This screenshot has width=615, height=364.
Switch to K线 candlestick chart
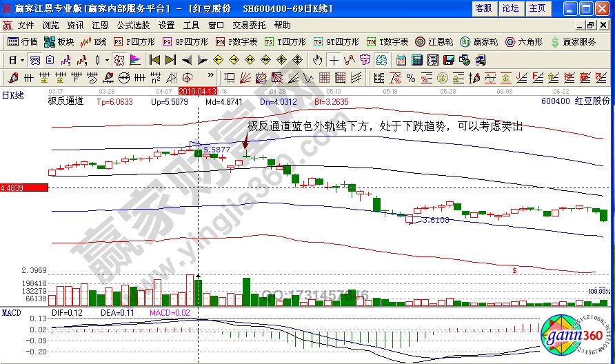(94, 41)
